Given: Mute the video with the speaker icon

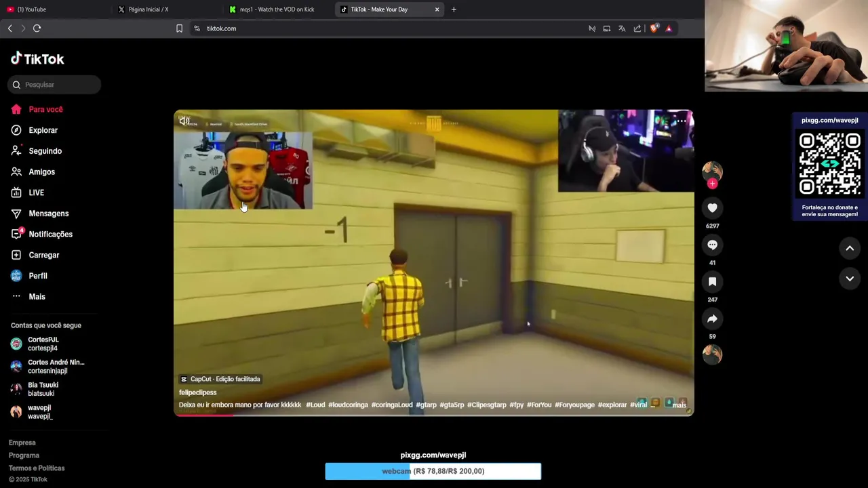Looking at the screenshot, I should [184, 121].
